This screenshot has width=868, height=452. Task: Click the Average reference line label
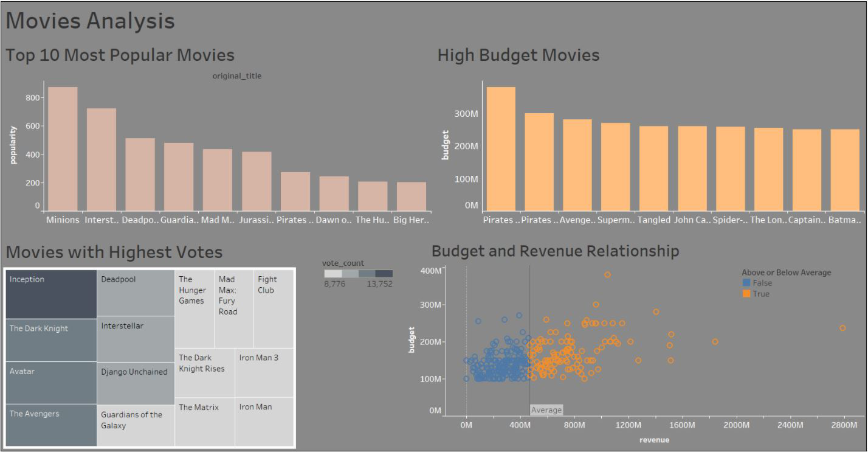coord(546,410)
